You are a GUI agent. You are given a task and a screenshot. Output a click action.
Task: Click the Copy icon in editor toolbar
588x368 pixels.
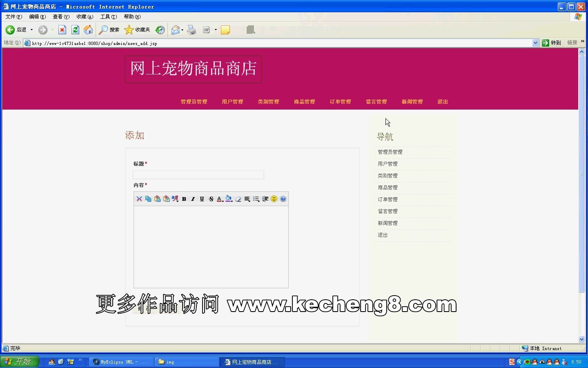pyautogui.click(x=148, y=199)
